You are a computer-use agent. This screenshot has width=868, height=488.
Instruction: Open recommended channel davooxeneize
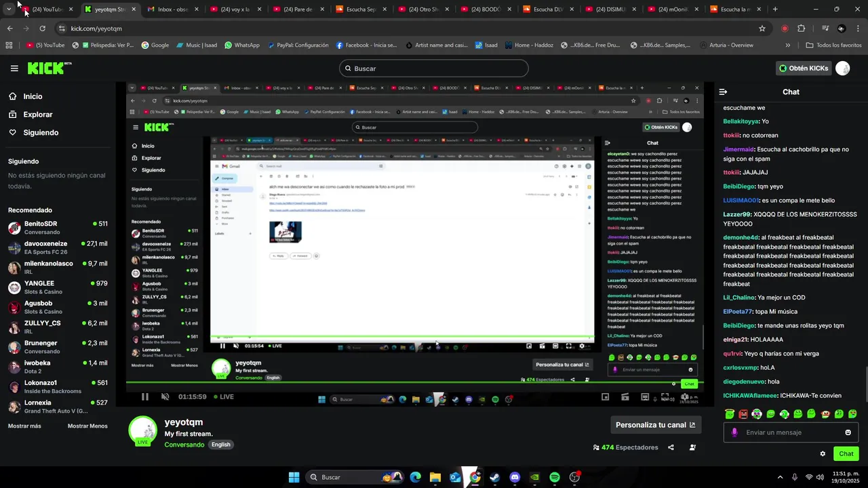point(58,247)
